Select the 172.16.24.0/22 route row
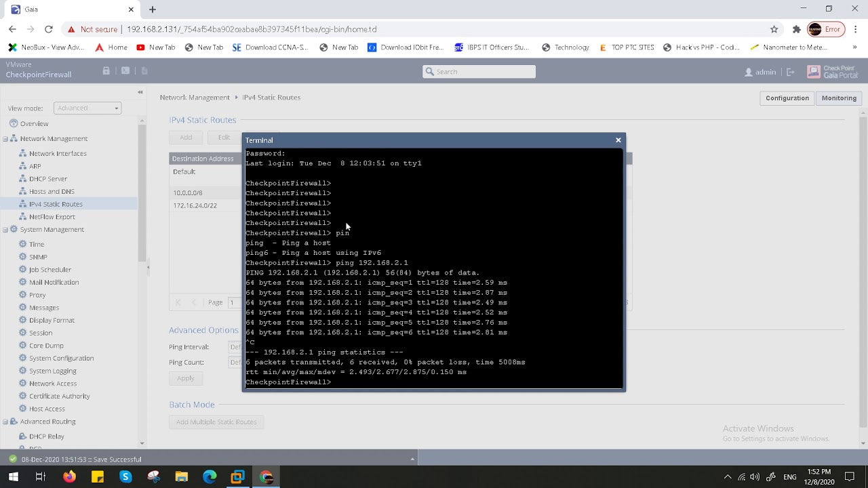The width and height of the screenshot is (868, 488). coord(205,205)
